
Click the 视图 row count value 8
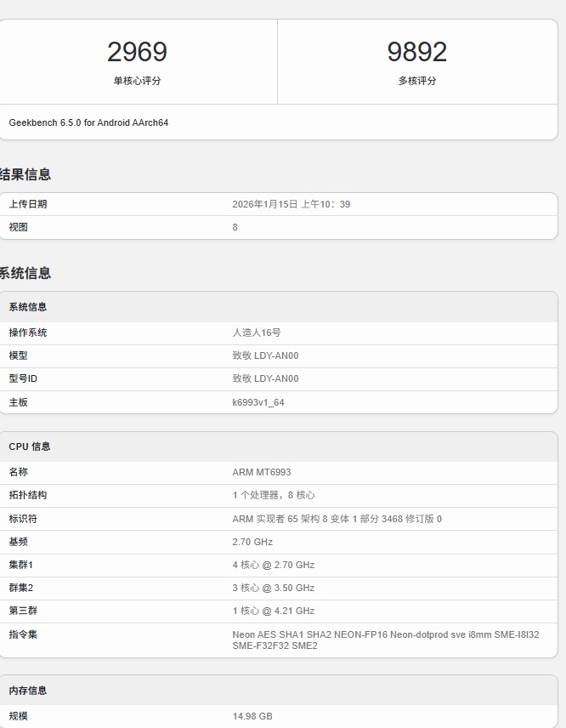[235, 227]
